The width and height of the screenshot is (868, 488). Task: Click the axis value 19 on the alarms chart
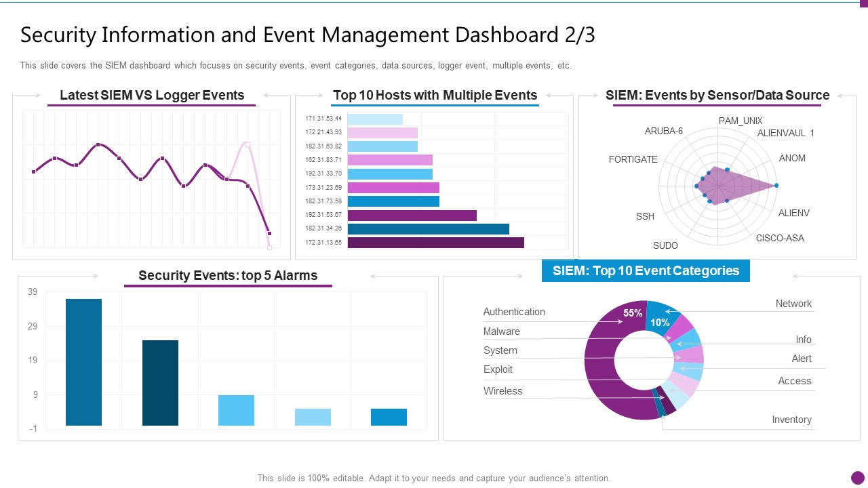pyautogui.click(x=33, y=361)
